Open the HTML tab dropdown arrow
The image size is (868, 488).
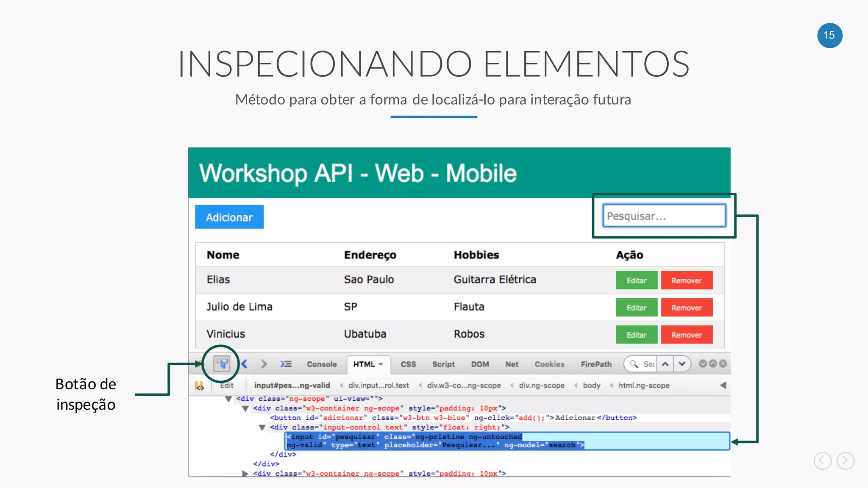click(x=381, y=364)
